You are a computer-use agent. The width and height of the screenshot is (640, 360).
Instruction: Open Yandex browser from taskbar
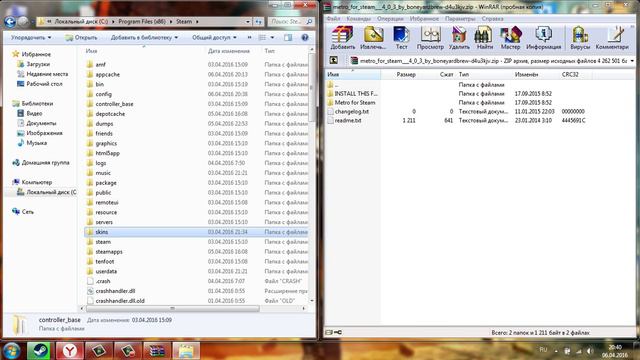click(x=70, y=351)
